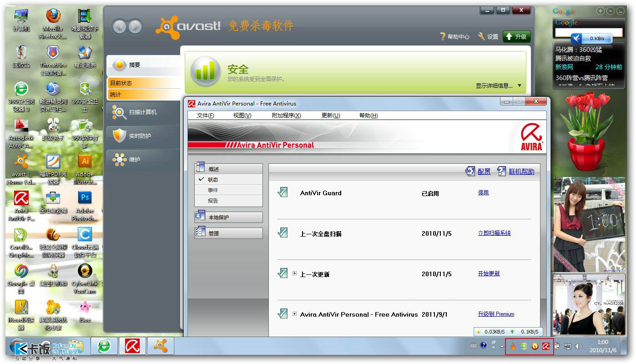Image resolution: width=636 pixels, height=364 pixels.
Task: Show hidden tray icons arrow
Action: tap(502, 346)
